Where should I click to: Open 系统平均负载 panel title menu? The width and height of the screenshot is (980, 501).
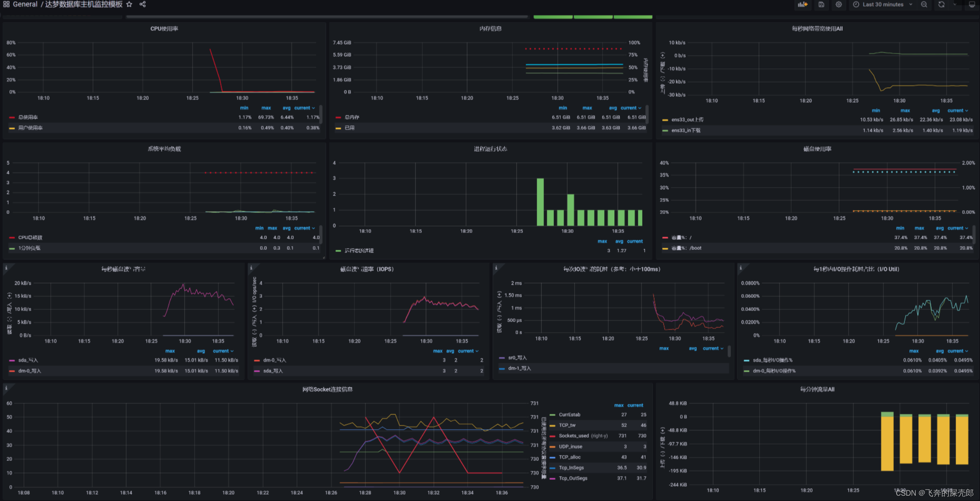click(164, 149)
